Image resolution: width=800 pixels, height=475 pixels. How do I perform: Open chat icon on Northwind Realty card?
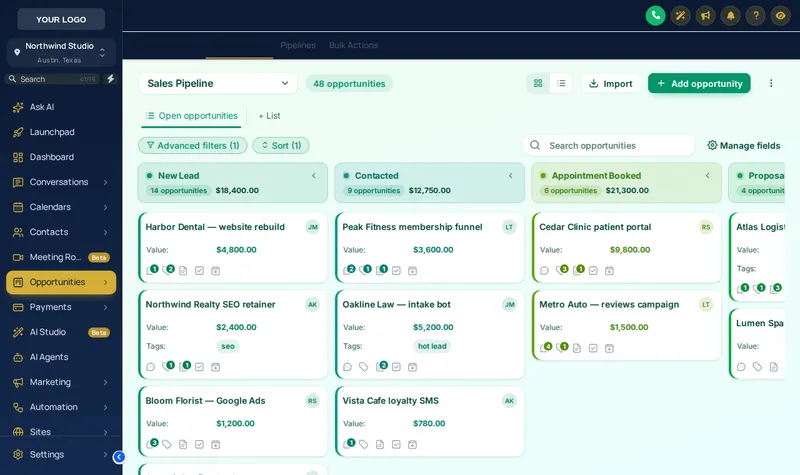coord(151,367)
